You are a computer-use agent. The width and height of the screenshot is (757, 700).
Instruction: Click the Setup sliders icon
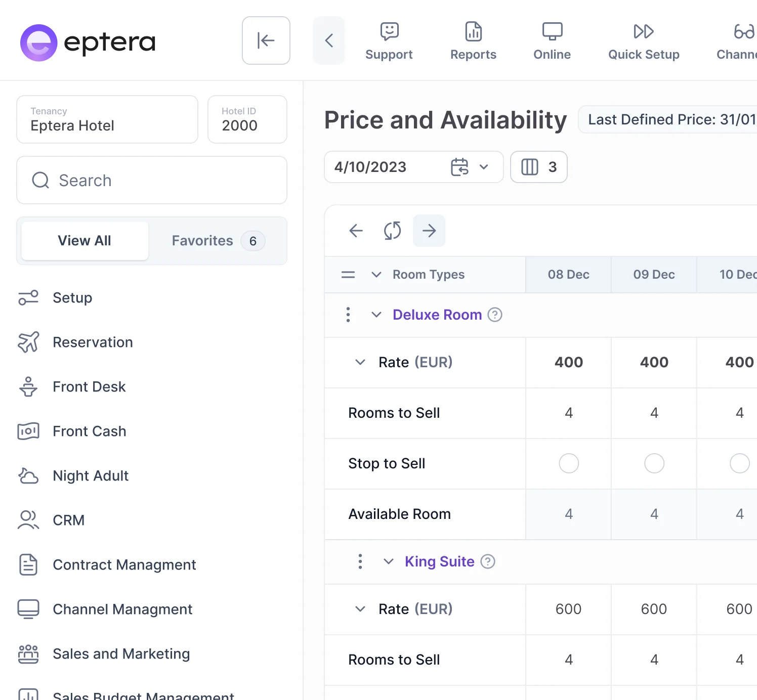point(28,298)
